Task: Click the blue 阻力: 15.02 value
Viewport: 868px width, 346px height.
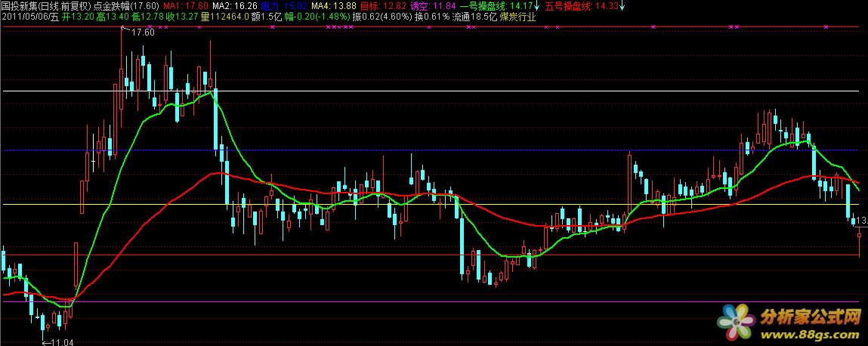Action: 284,7
